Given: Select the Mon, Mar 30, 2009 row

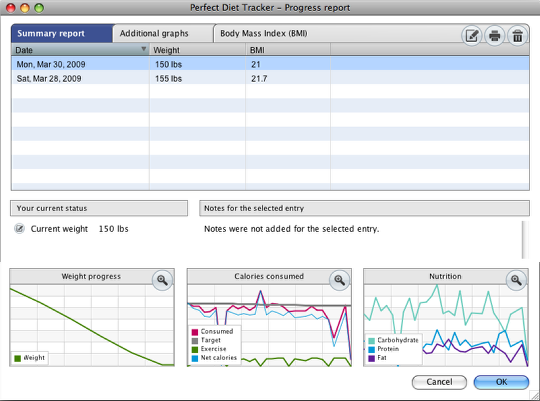Looking at the screenshot, I should [270, 64].
